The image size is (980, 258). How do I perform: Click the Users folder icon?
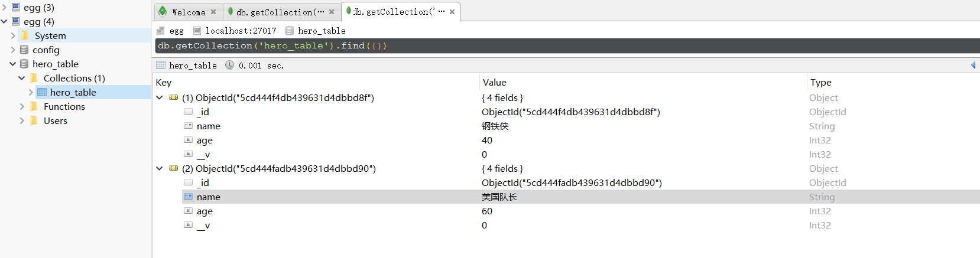(34, 120)
